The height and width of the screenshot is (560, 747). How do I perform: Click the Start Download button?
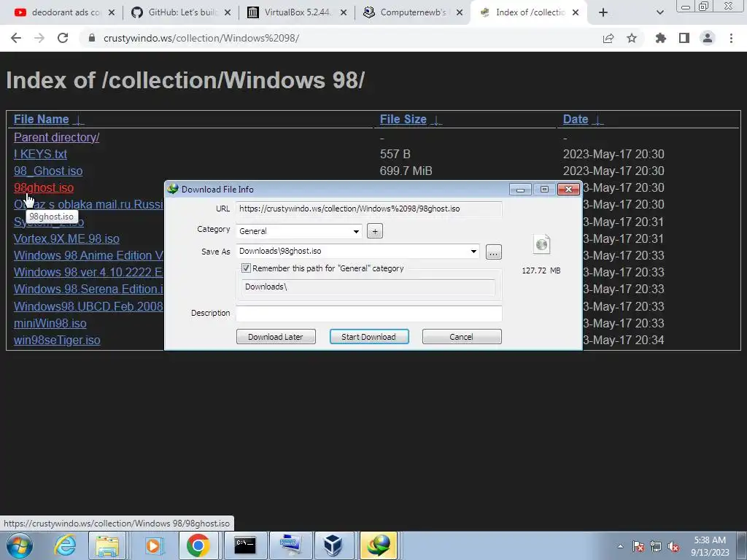point(369,337)
